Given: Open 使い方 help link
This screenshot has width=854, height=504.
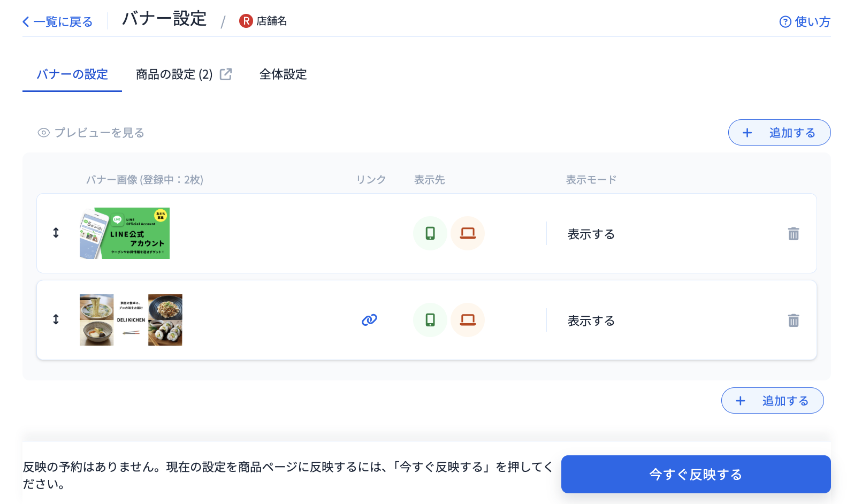Looking at the screenshot, I should (x=805, y=22).
